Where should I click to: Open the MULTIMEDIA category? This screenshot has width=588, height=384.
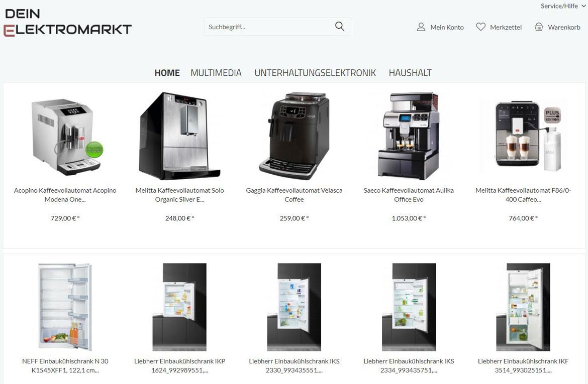216,73
